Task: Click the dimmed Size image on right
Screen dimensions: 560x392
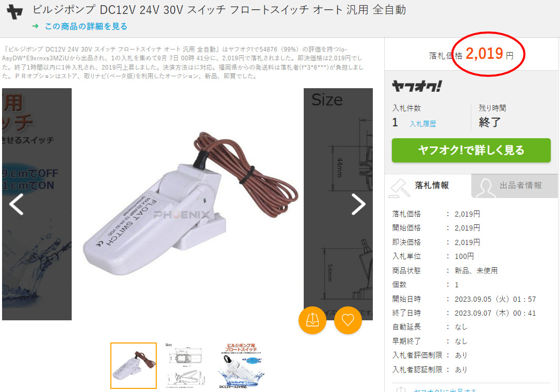Action: [x=338, y=204]
